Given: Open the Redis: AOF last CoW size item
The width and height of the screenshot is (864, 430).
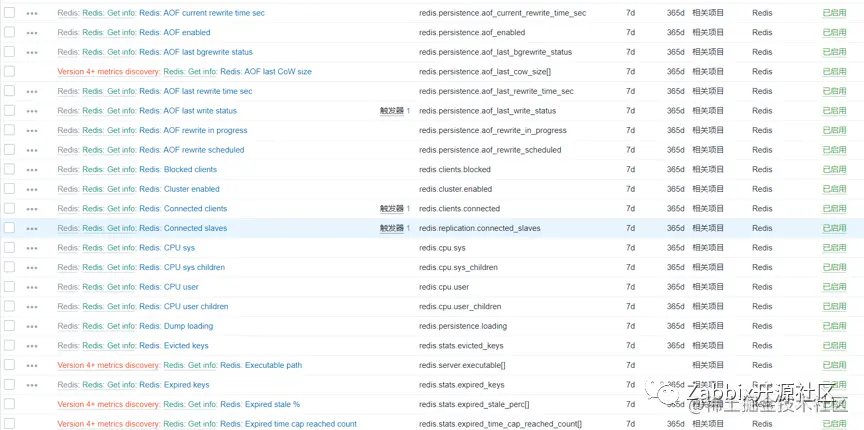Looking at the screenshot, I should [x=266, y=72].
